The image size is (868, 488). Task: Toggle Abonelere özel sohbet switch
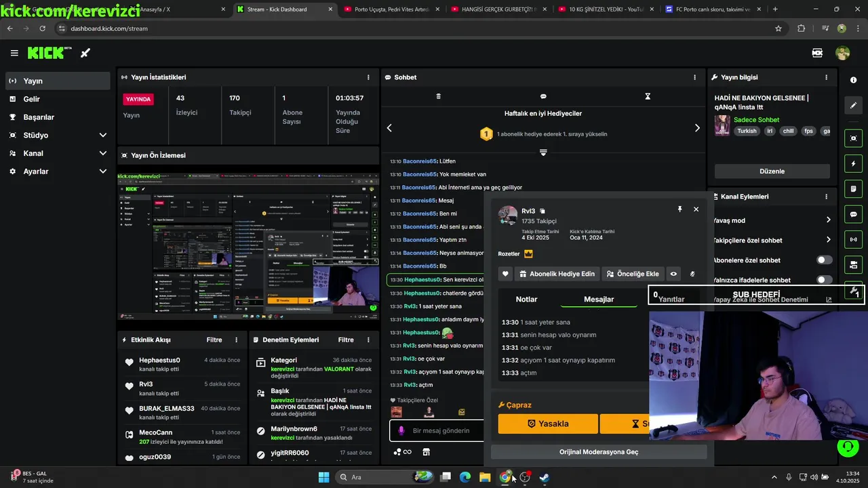(824, 260)
